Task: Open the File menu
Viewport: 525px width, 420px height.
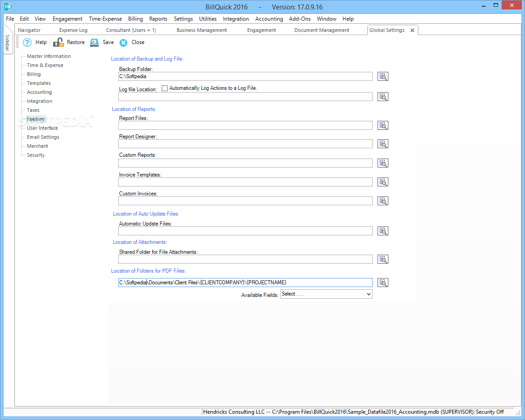Action: pyautogui.click(x=10, y=19)
